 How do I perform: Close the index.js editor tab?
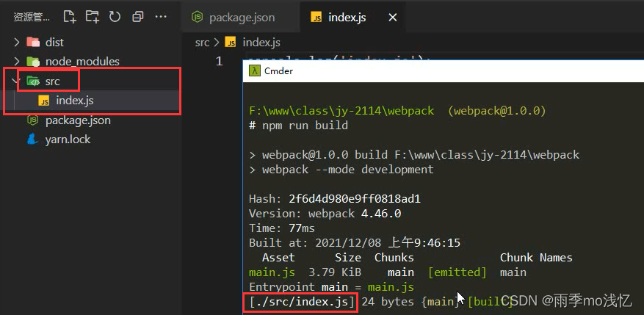click(393, 17)
